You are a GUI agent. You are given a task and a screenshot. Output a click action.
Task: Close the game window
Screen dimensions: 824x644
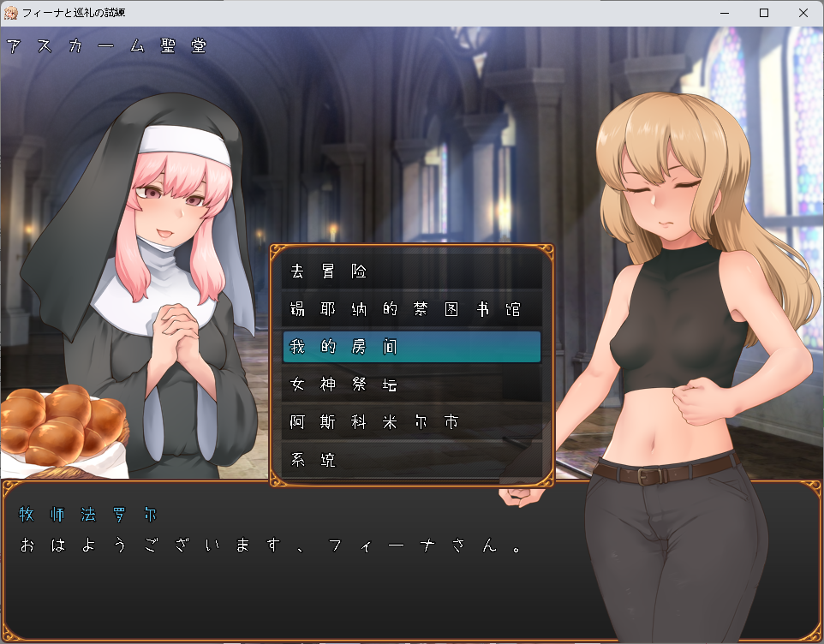803,13
